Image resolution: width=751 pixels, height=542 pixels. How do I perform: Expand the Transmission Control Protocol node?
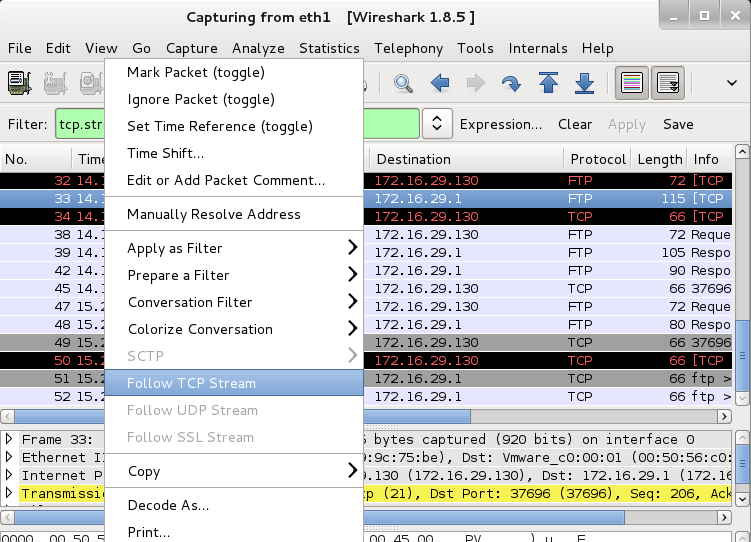[9, 493]
